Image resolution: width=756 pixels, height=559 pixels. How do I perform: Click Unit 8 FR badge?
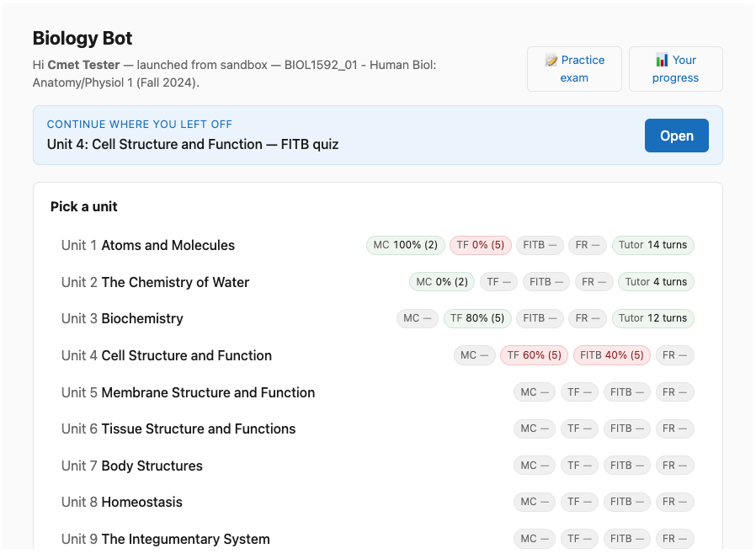tap(675, 502)
